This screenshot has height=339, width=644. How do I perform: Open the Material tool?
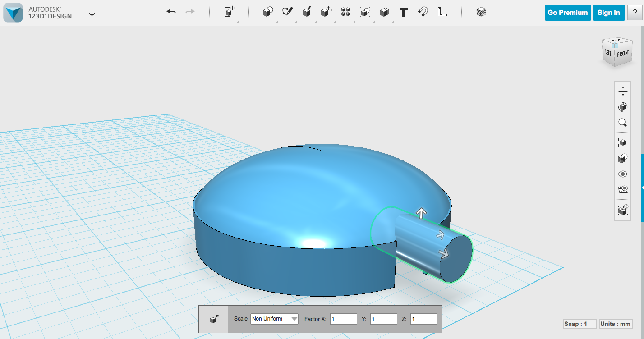[481, 12]
